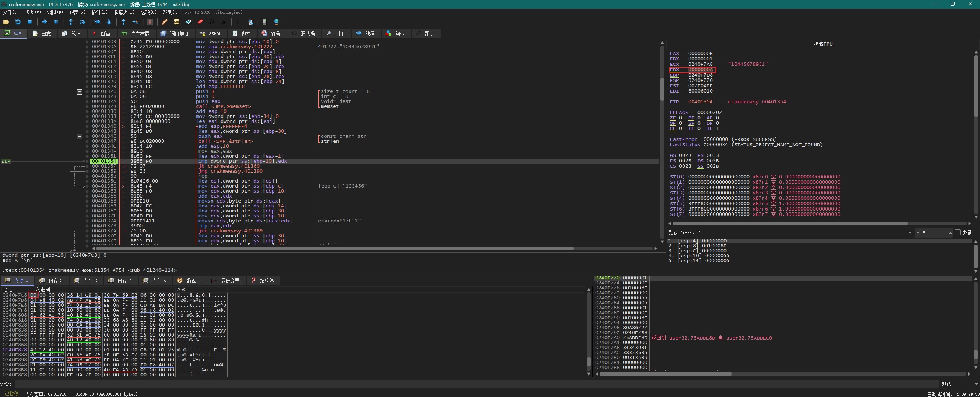This screenshot has height=397, width=980.
Task: Open the Scylla plugin icon
Action: [150, 22]
